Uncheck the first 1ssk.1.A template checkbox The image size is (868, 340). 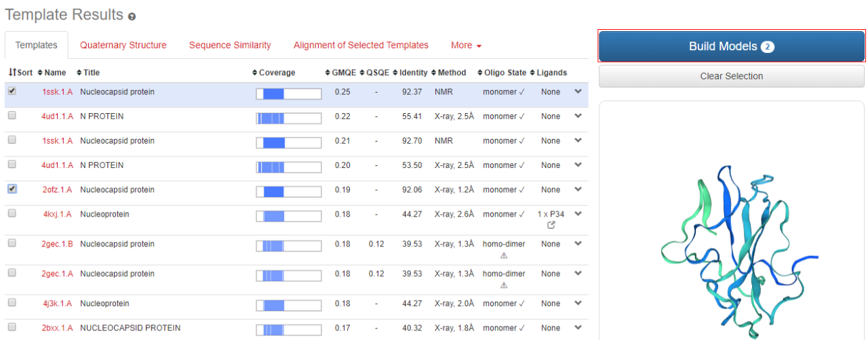12,91
